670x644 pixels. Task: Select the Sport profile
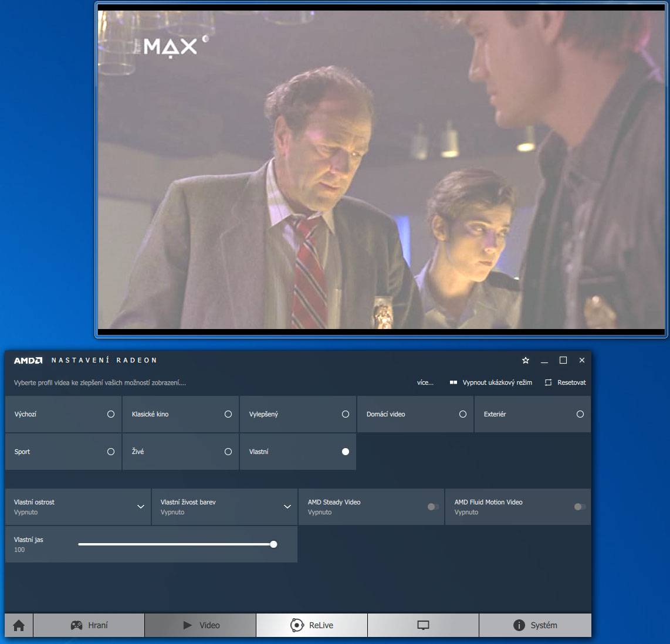(x=63, y=452)
